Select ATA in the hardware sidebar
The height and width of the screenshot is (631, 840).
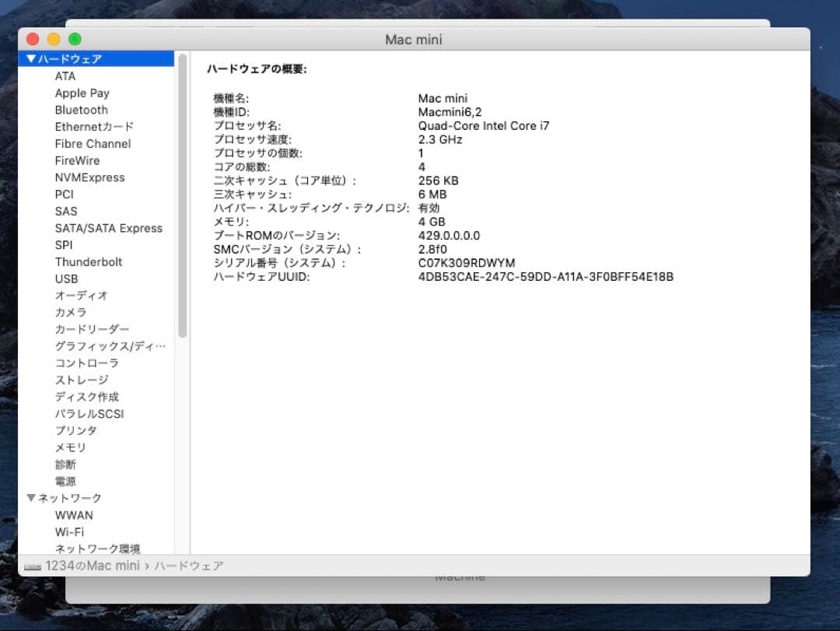pos(65,76)
